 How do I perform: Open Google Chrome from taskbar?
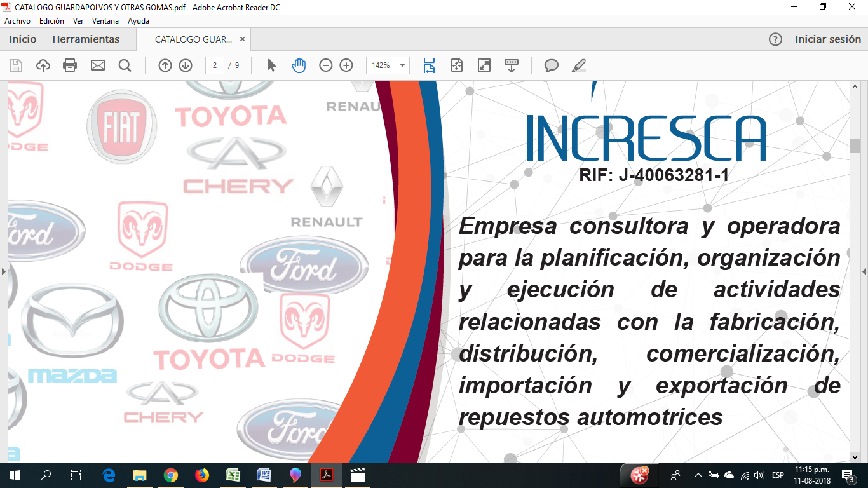(171, 475)
